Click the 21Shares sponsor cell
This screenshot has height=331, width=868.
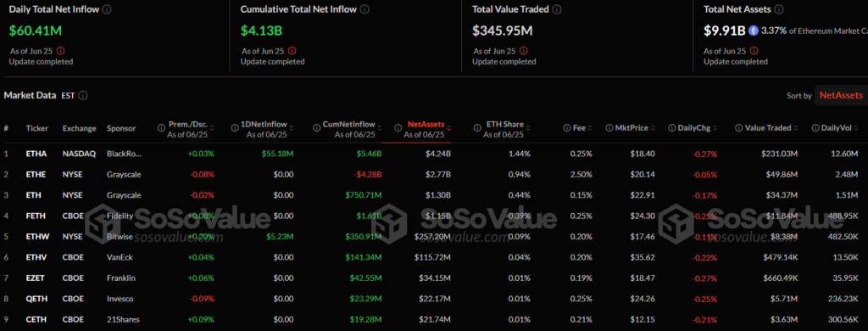123,320
